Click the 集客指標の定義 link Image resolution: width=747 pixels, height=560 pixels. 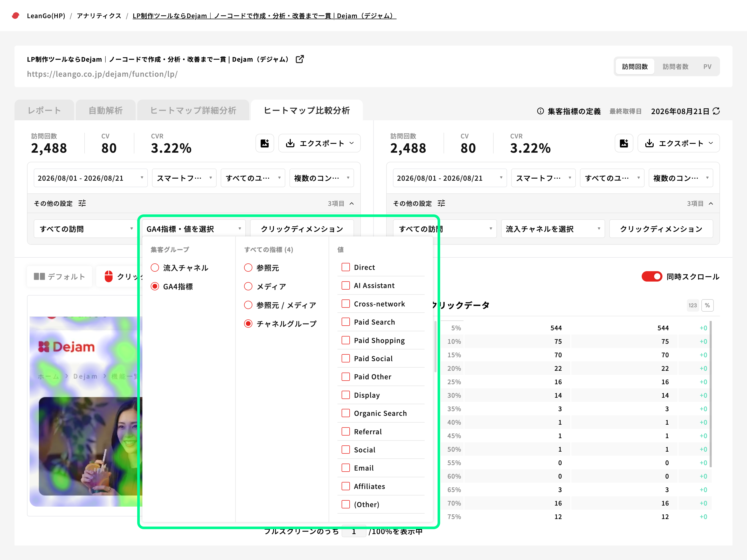574,111
